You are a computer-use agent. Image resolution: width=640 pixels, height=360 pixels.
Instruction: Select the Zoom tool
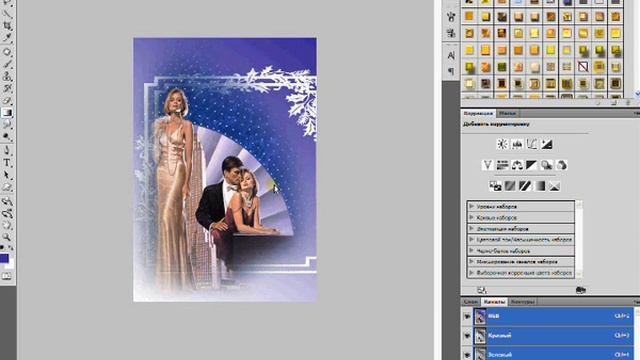(7, 237)
